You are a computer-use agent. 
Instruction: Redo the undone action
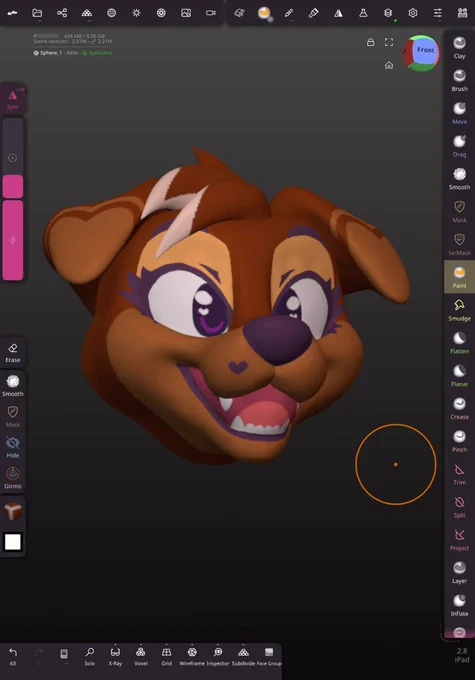(x=38, y=656)
